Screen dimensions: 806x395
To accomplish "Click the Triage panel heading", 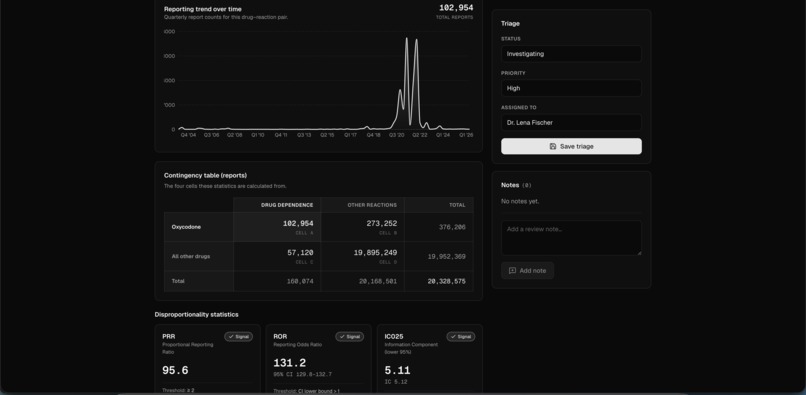I will (510, 24).
